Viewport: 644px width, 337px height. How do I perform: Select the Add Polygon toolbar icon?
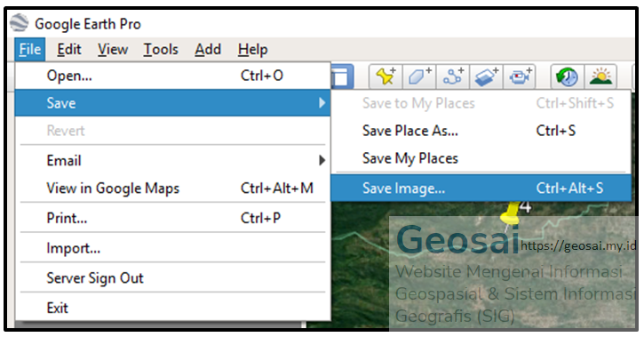419,76
